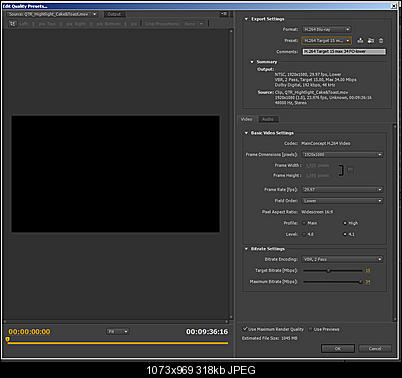Click the video preview frame
This screenshot has width=402, height=378.
point(115,174)
